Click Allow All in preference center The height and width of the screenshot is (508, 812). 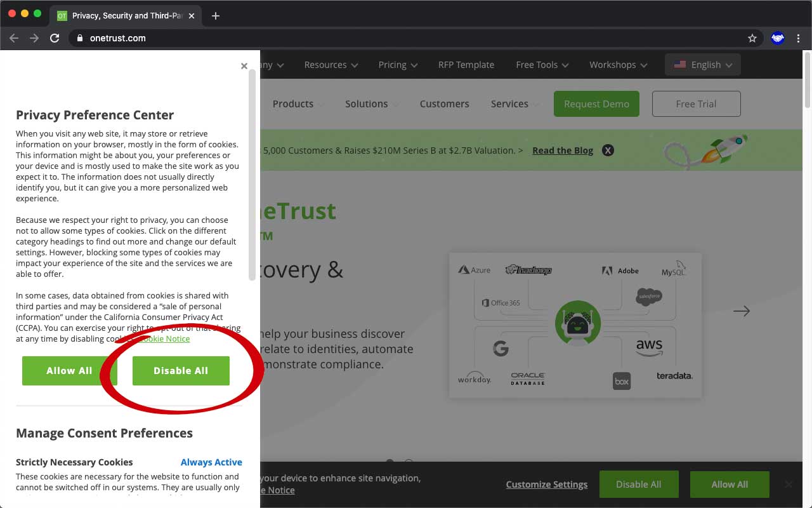tap(69, 371)
